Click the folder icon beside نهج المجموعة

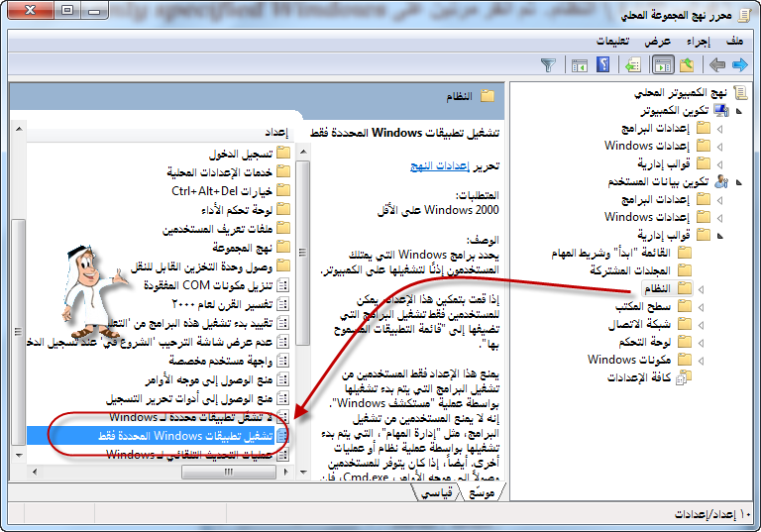(283, 247)
